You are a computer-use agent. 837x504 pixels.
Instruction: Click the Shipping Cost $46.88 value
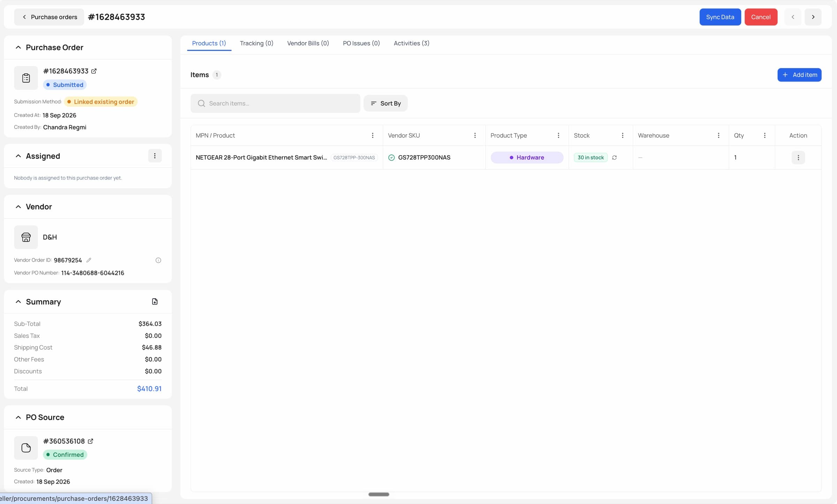pos(152,348)
